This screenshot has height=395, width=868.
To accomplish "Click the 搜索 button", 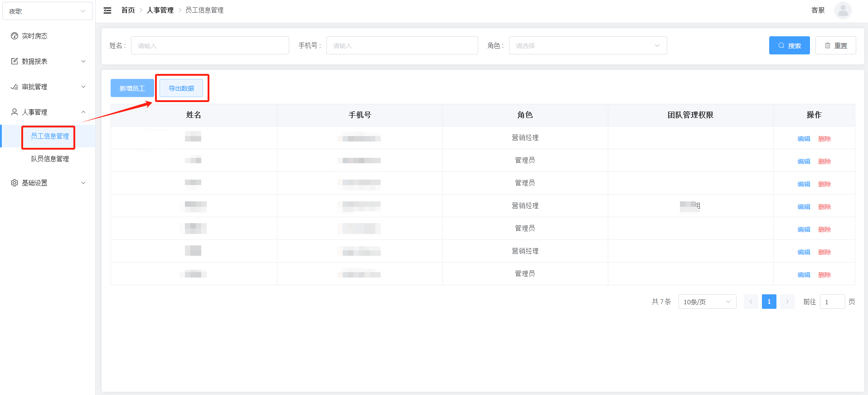I will point(789,45).
